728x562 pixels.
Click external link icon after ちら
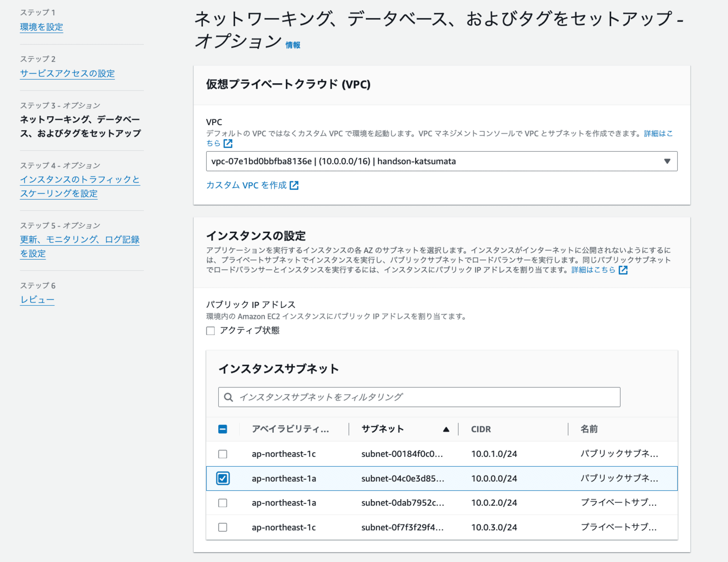coord(228,143)
